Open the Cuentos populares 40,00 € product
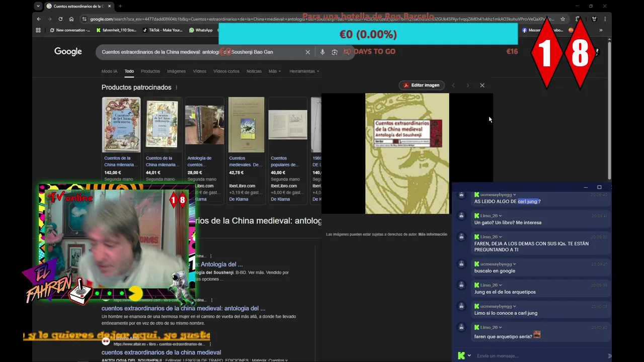 pos(288,150)
